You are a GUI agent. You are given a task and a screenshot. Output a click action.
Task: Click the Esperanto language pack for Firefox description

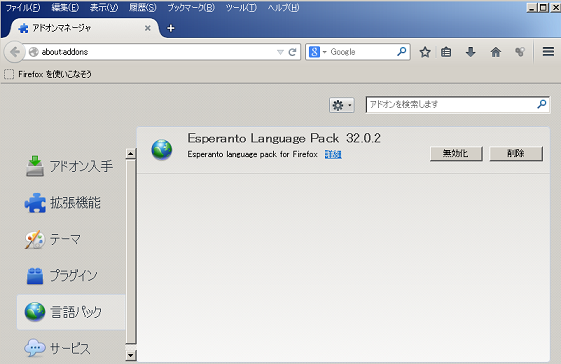tap(252, 154)
